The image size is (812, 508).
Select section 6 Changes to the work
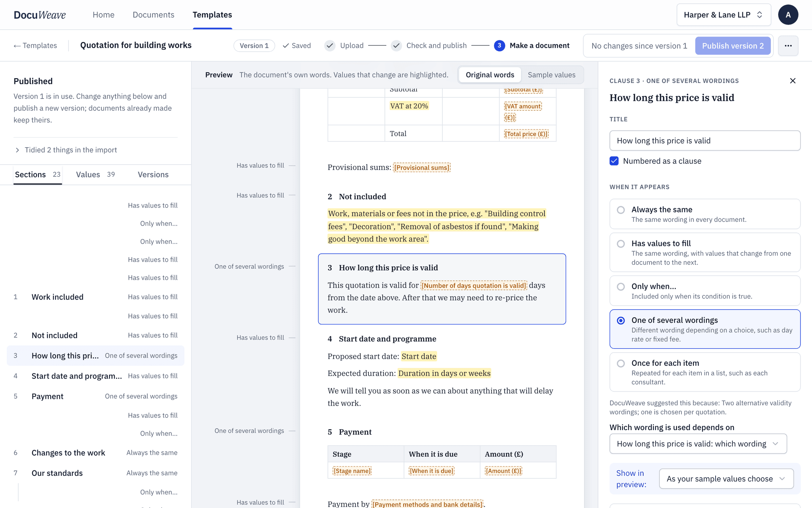click(95, 453)
